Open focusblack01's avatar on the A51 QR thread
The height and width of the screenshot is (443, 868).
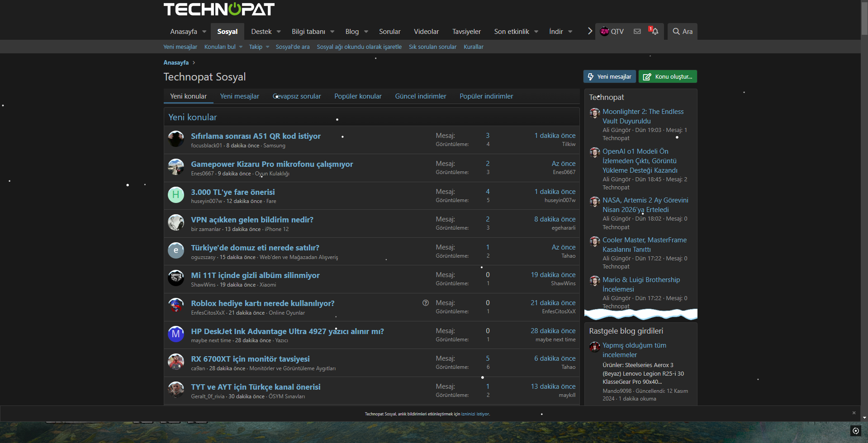pyautogui.click(x=176, y=139)
